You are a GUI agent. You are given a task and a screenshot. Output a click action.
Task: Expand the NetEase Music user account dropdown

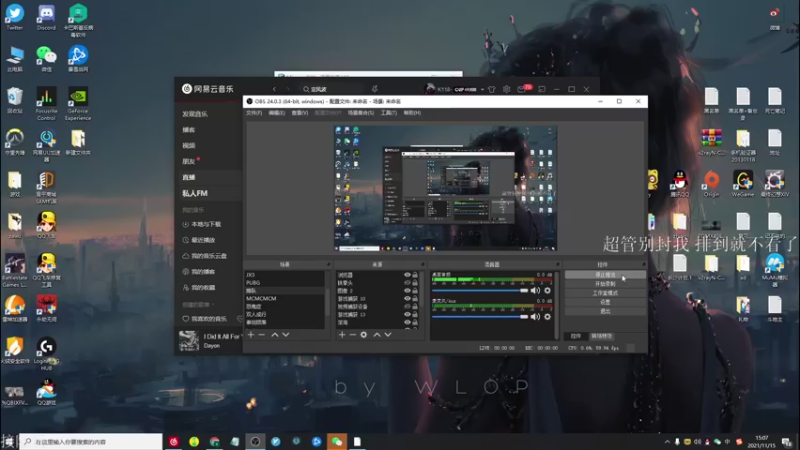click(x=482, y=89)
